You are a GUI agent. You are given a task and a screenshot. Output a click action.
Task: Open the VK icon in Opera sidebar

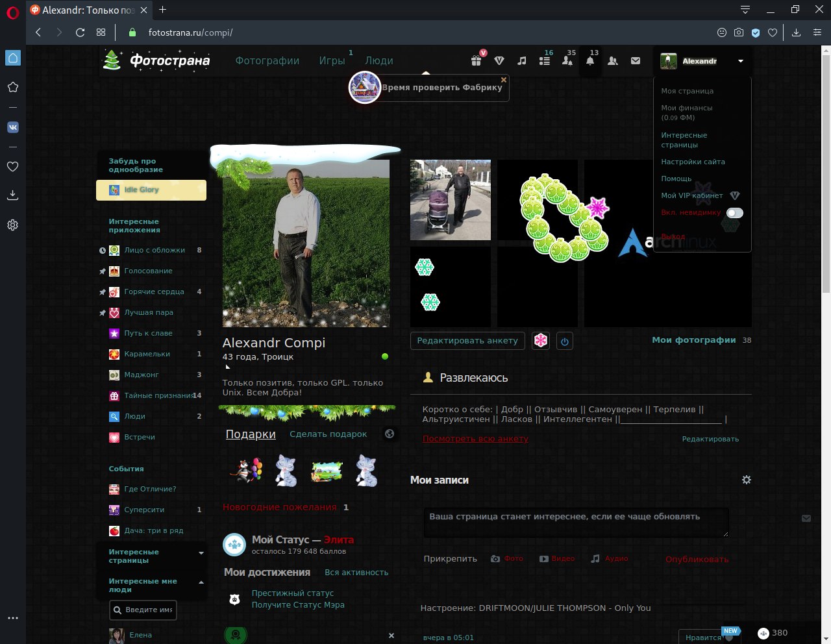12,127
